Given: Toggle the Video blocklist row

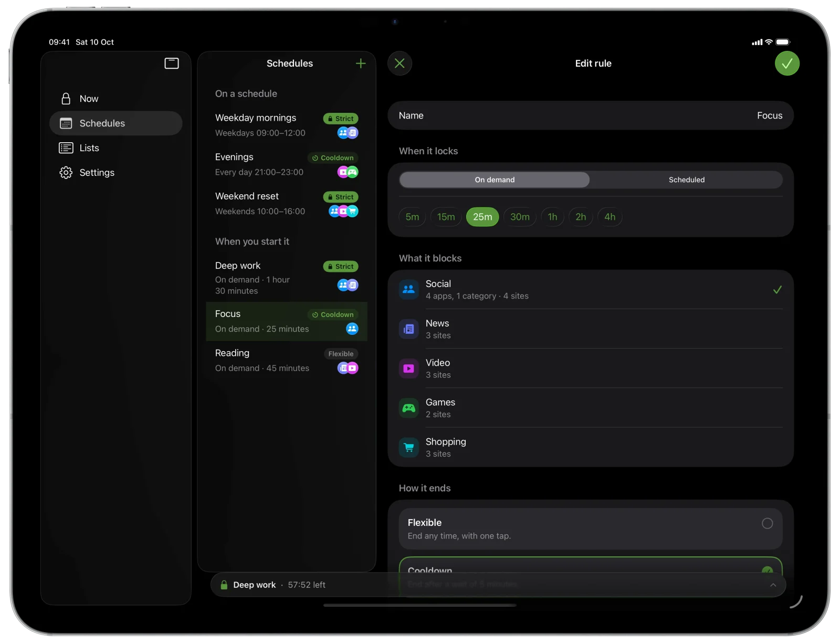Looking at the screenshot, I should [x=591, y=368].
